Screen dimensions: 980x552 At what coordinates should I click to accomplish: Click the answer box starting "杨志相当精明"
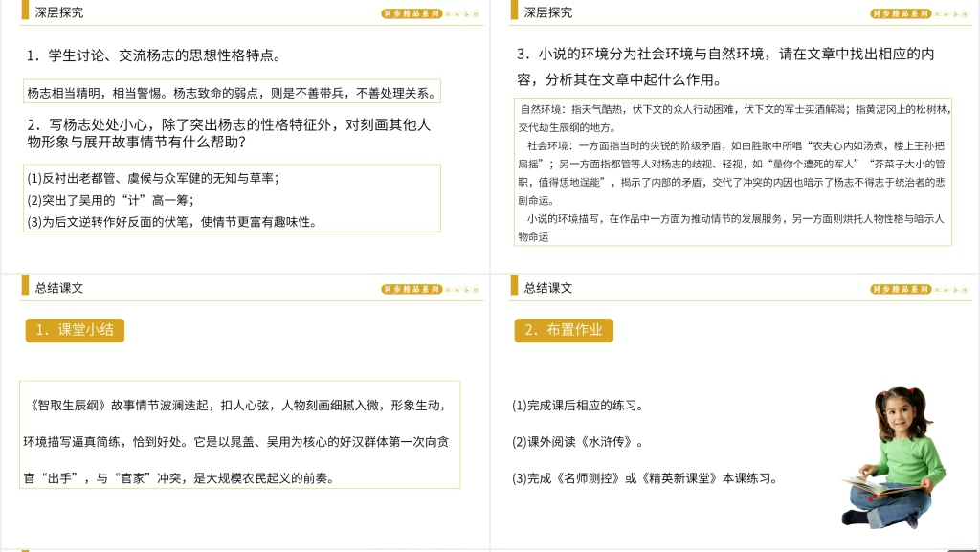pos(231,93)
